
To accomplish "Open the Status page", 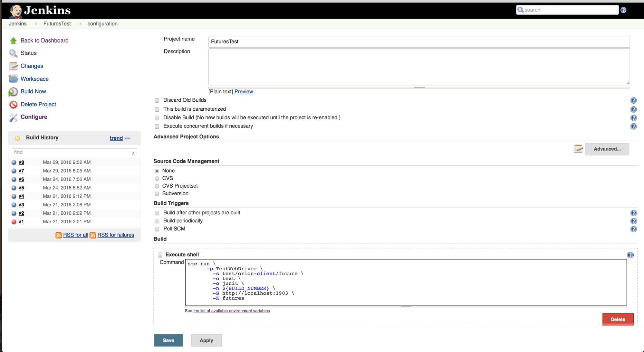I will [29, 53].
